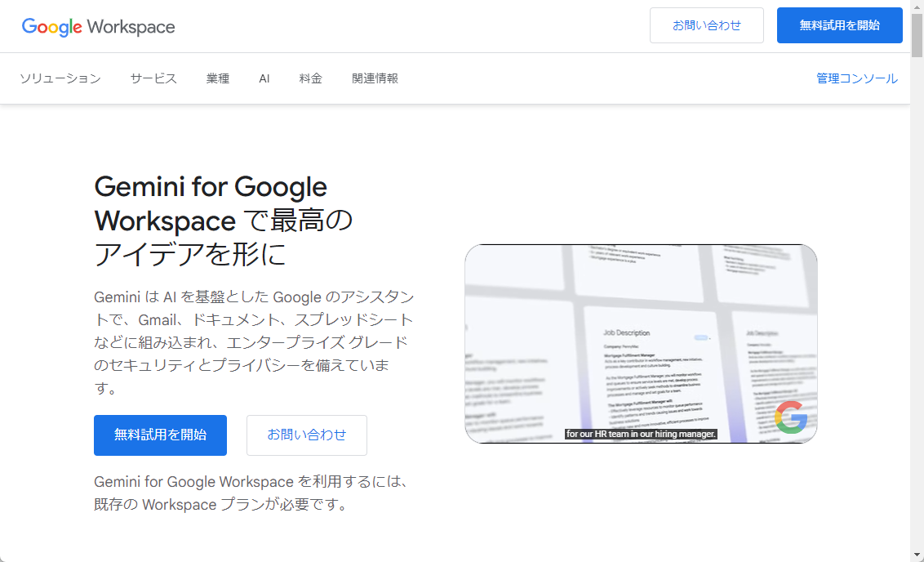Click the お問い合わせ button in the header
The height and width of the screenshot is (562, 924).
point(707,25)
